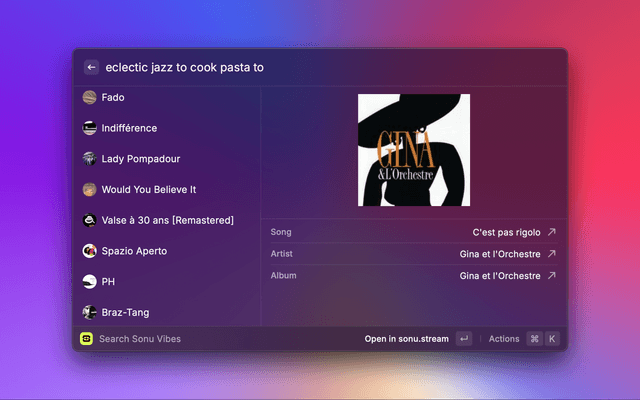Click the back arrow button

(91, 67)
